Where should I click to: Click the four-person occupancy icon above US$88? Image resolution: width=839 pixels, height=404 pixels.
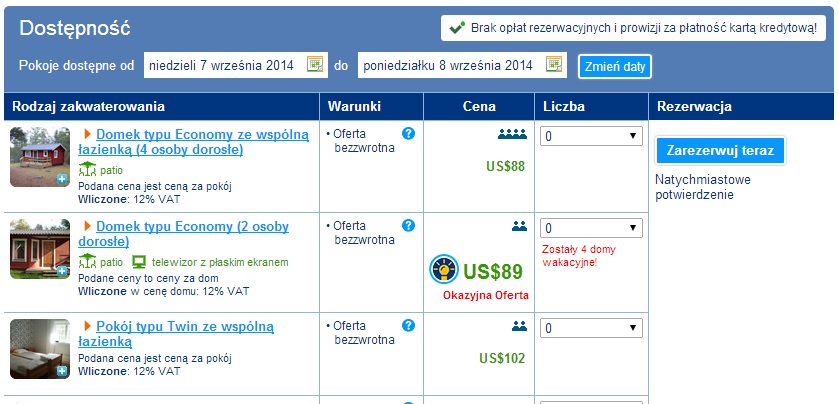512,134
